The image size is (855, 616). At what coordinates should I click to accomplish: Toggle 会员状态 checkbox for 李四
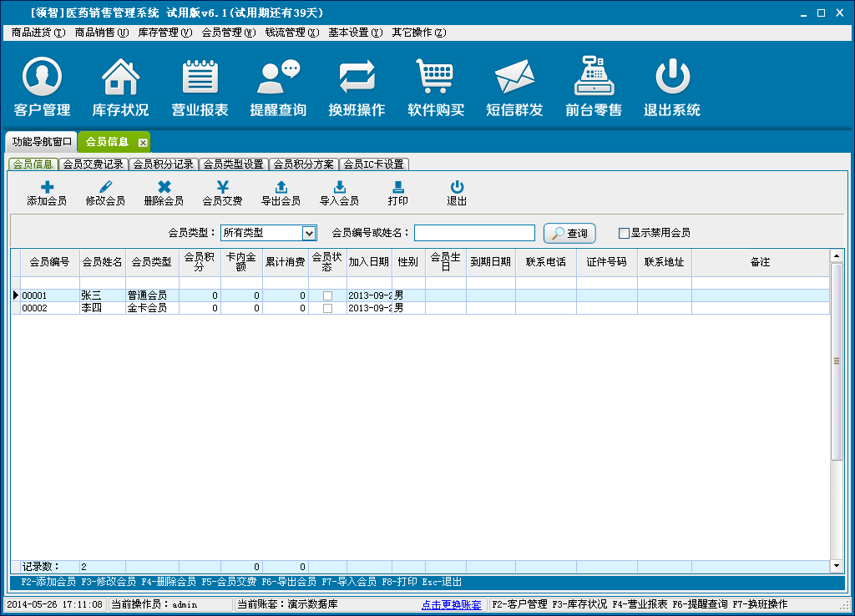tap(327, 308)
